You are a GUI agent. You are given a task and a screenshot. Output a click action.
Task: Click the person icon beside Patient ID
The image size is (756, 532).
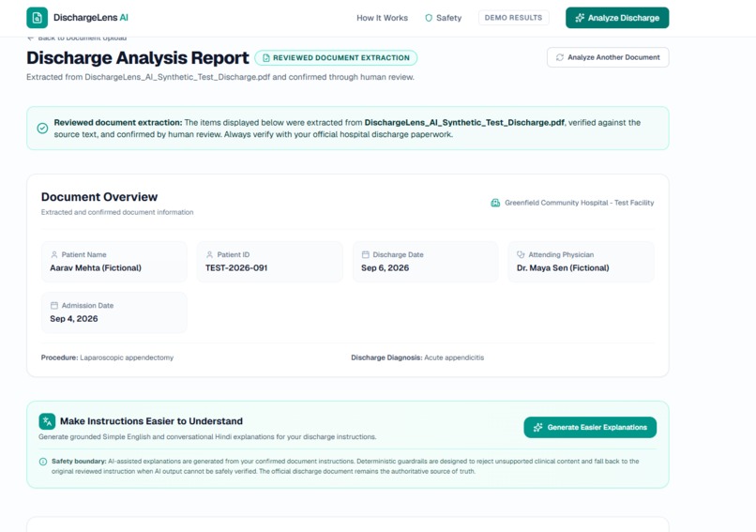click(x=209, y=254)
